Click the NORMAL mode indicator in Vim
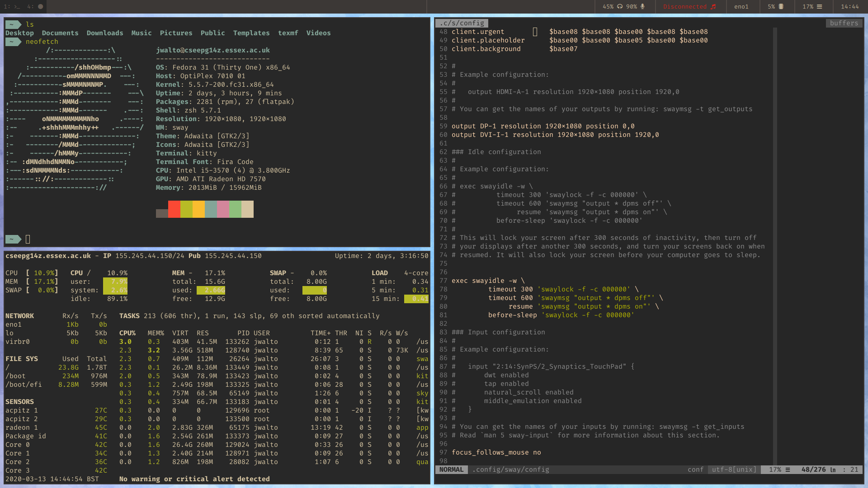868x488 pixels. pyautogui.click(x=452, y=470)
